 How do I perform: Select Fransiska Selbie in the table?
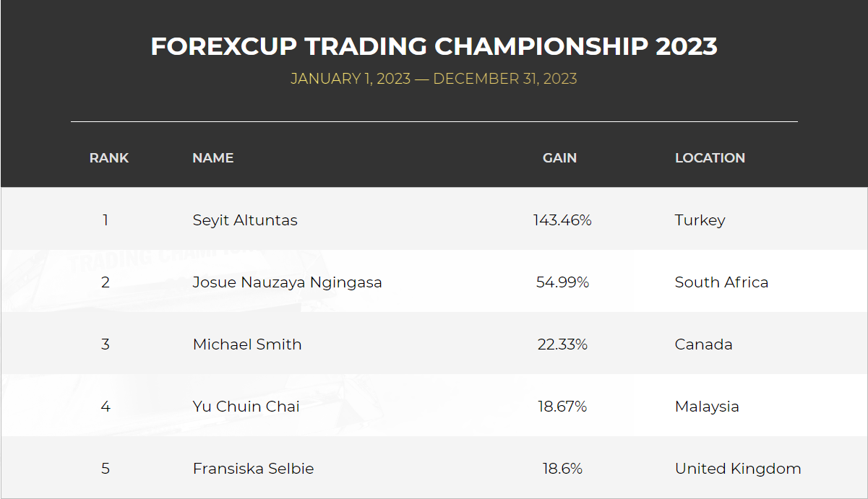[x=253, y=469]
